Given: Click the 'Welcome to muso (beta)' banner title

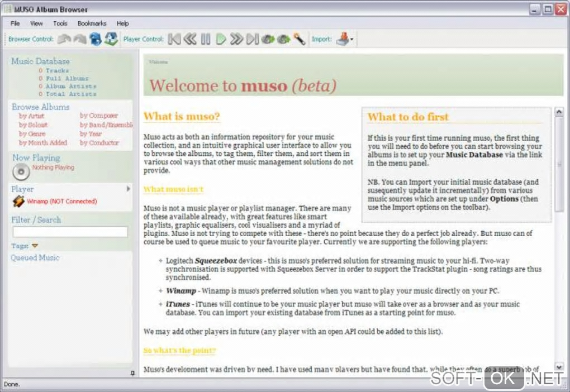Looking at the screenshot, I should click(x=243, y=86).
